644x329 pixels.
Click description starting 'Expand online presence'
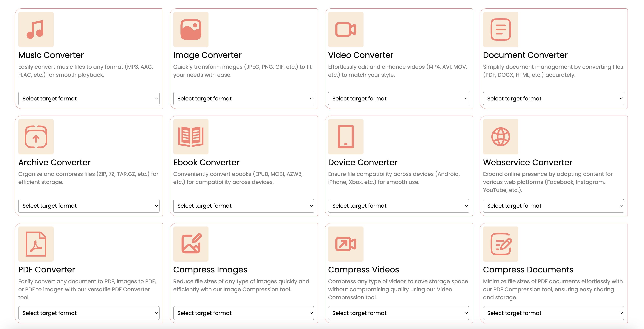click(x=548, y=182)
